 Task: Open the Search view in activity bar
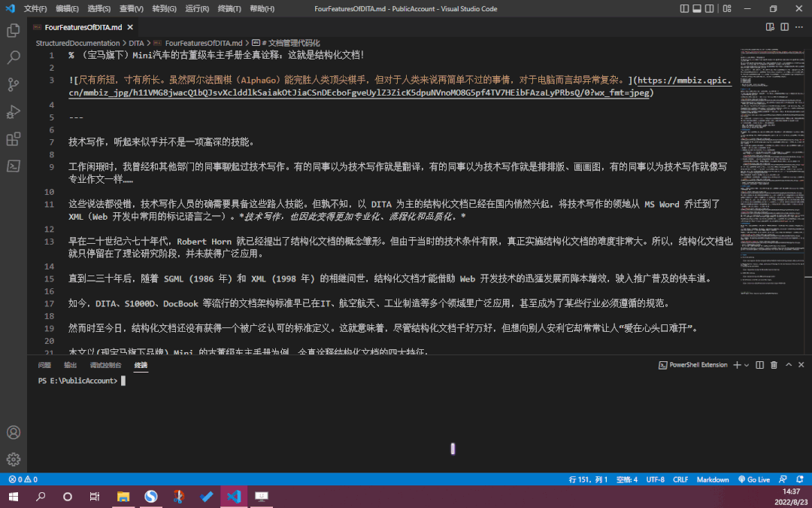[14, 57]
